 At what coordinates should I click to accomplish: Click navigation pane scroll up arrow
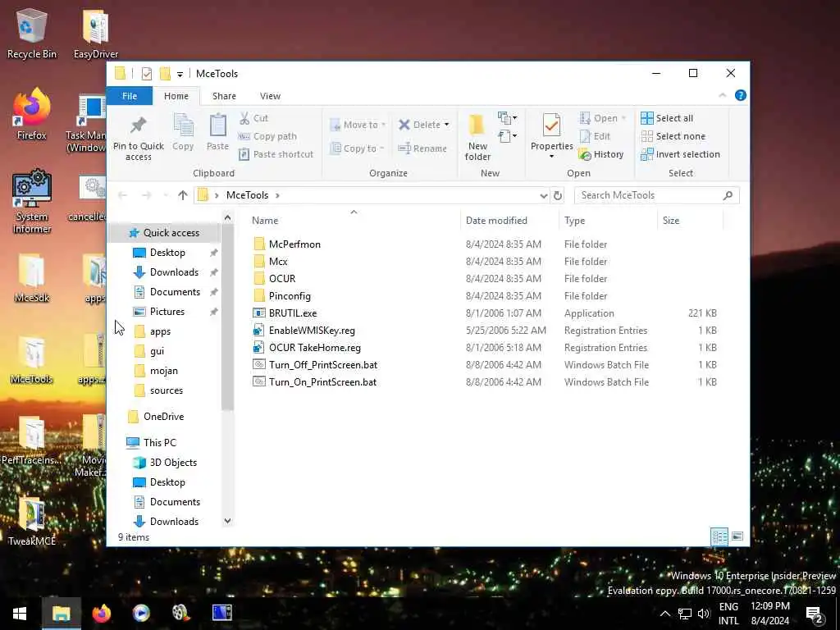pos(228,217)
